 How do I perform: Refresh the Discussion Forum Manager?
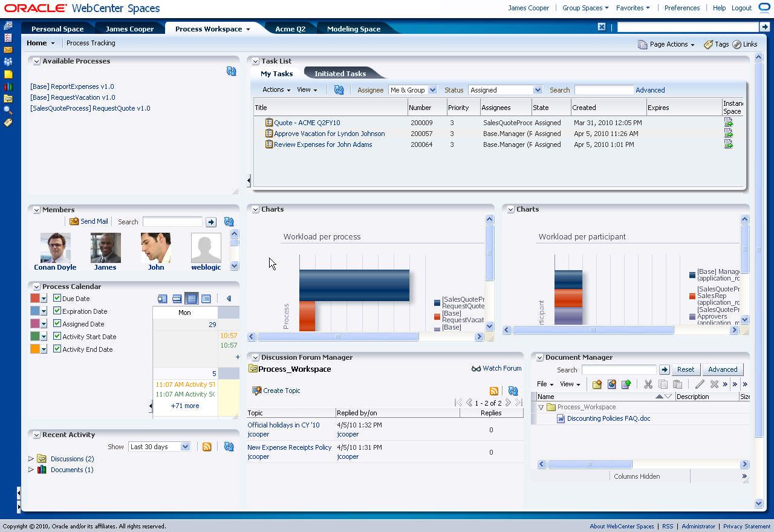click(513, 391)
